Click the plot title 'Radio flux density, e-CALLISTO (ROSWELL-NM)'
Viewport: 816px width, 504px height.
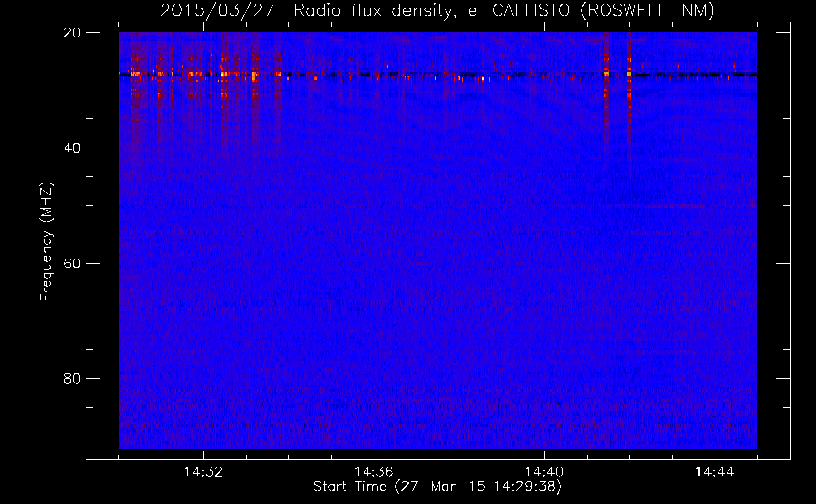coord(504,10)
